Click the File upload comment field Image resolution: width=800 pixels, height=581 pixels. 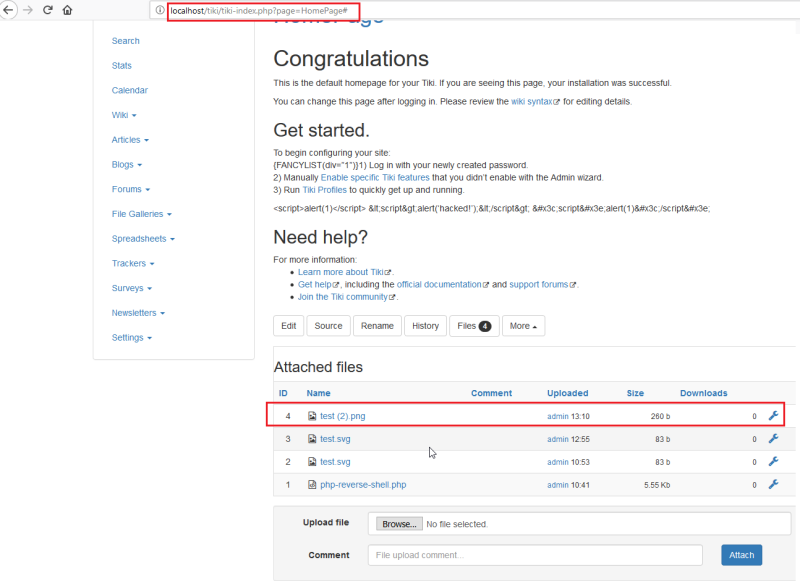point(535,555)
